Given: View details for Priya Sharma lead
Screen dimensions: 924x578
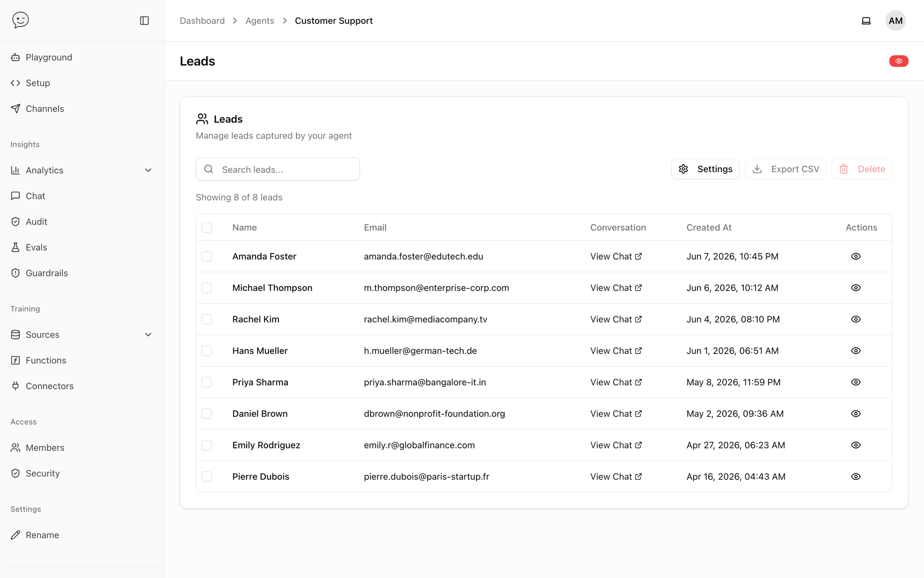Looking at the screenshot, I should [855, 382].
